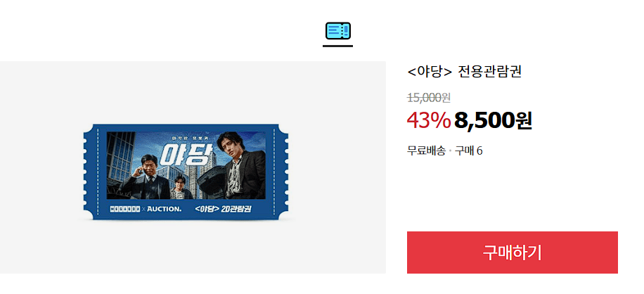644x294 pixels.
Task: Click the small tagline above 야당 title
Action: pos(187,136)
